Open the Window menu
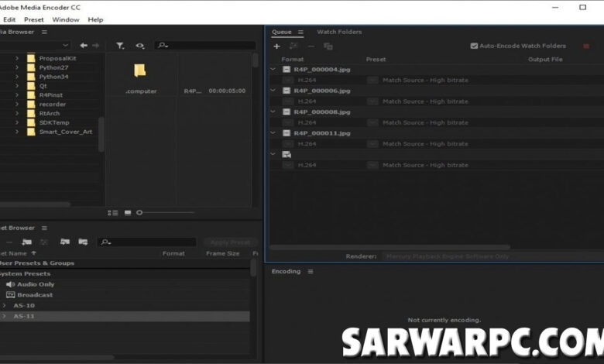 pos(66,19)
